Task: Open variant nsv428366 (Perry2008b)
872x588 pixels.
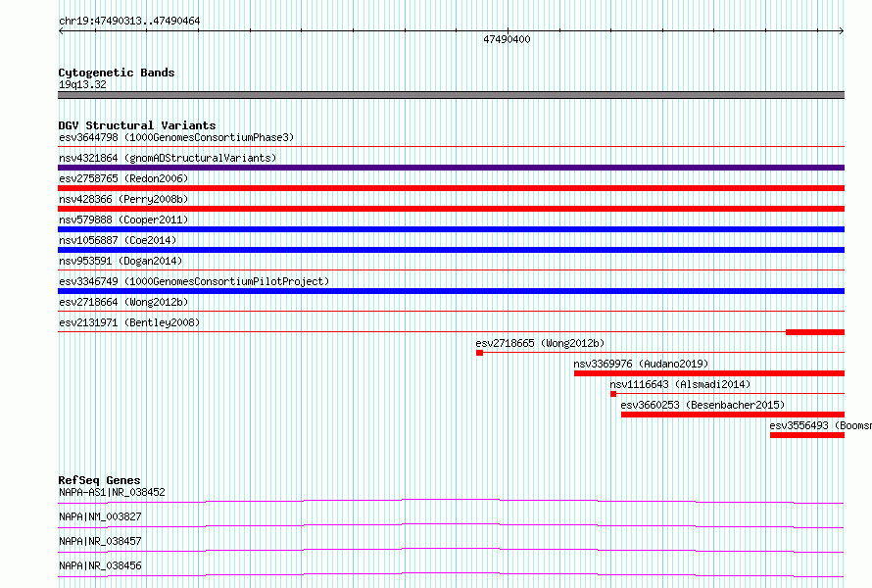Action: [x=123, y=199]
